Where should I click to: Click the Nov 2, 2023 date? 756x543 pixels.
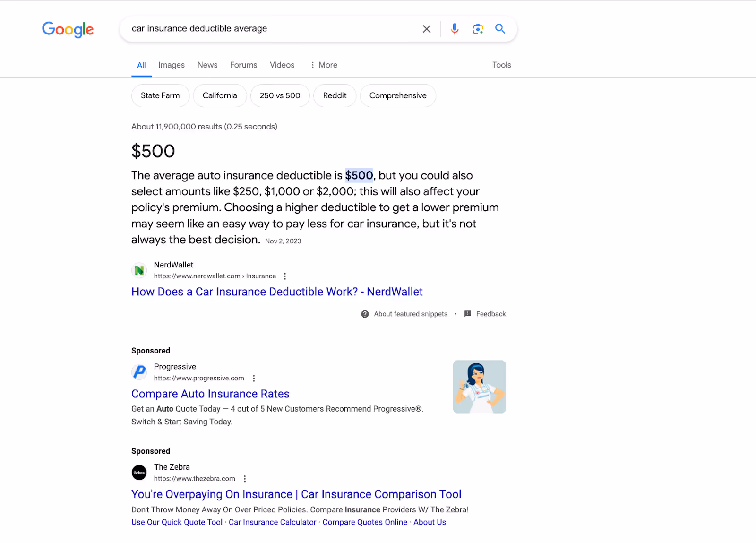(283, 241)
